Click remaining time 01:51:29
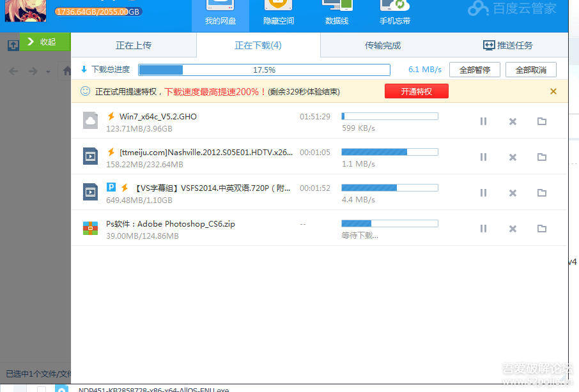 click(x=315, y=117)
